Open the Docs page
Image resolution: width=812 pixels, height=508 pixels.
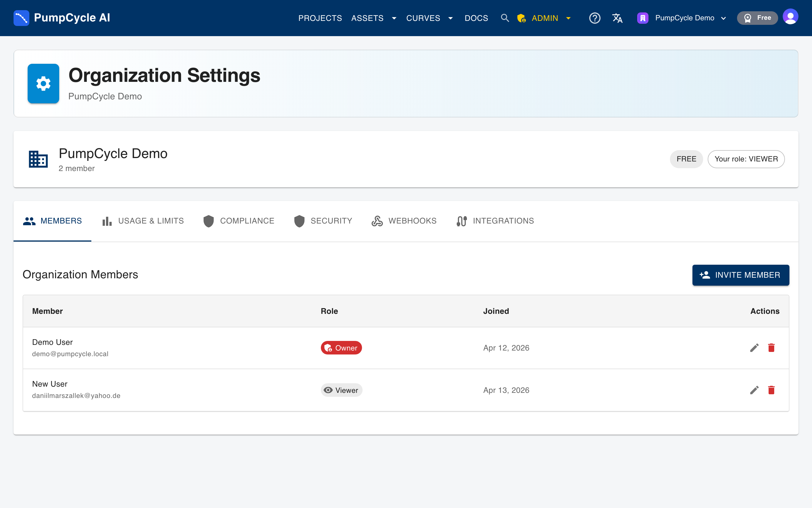pos(476,18)
